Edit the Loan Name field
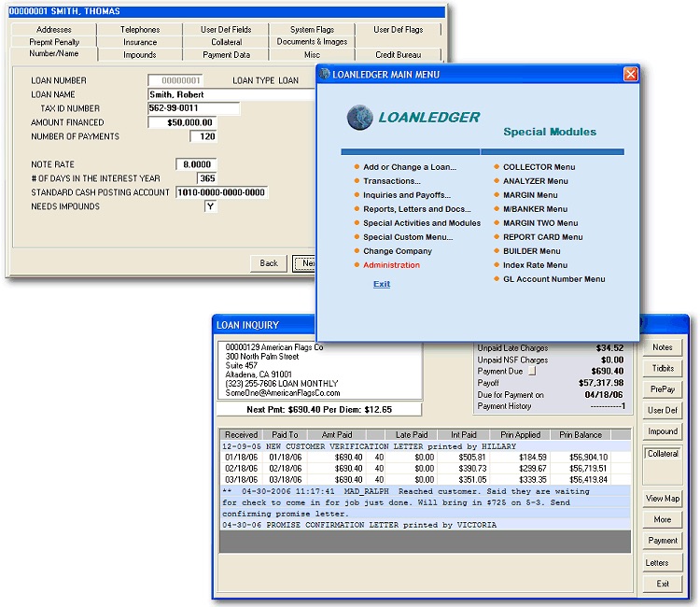Screen dimensions: 700x607 (x=231, y=94)
